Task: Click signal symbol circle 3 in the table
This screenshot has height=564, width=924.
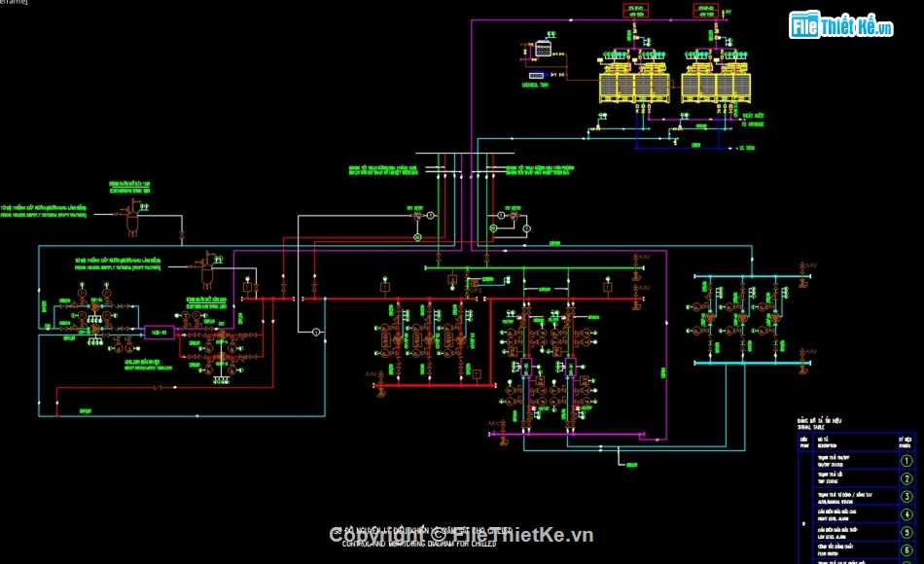Action: pyautogui.click(x=907, y=496)
